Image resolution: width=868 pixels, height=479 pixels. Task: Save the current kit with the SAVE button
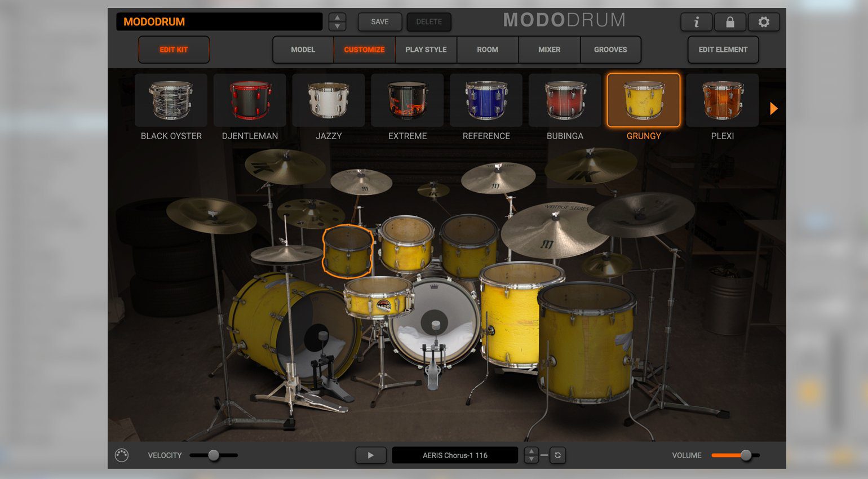pyautogui.click(x=379, y=21)
